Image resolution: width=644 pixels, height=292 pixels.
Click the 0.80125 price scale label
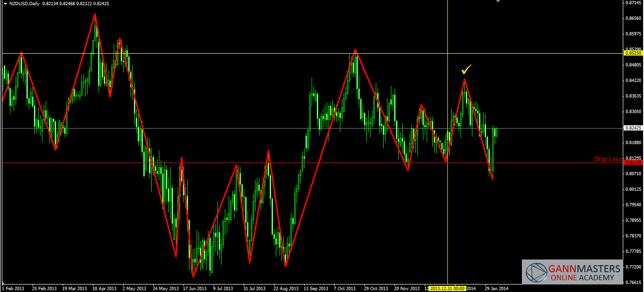[633, 189]
